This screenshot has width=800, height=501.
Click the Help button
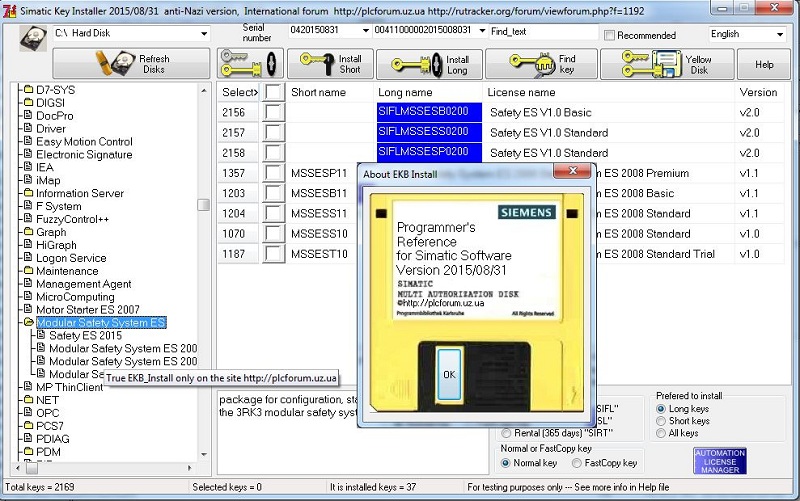pos(764,64)
